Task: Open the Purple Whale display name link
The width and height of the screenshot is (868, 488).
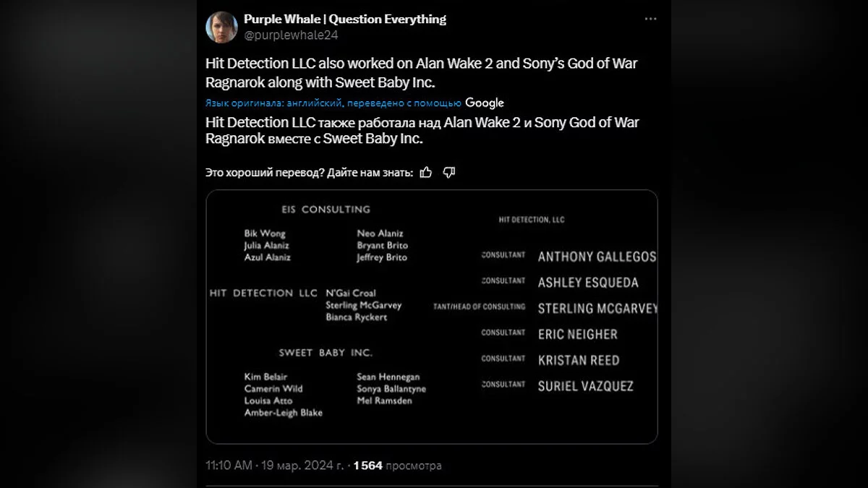Action: (x=345, y=19)
